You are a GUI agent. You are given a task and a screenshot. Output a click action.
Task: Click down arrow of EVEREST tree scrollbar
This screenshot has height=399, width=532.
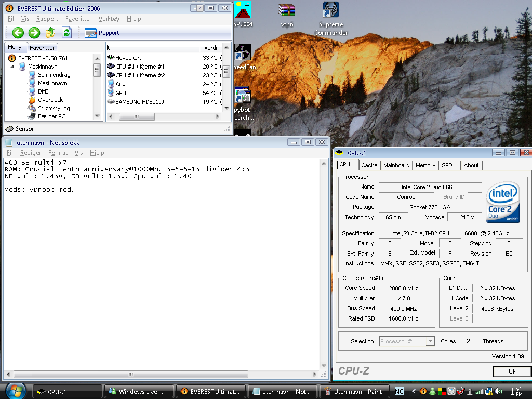tap(97, 116)
